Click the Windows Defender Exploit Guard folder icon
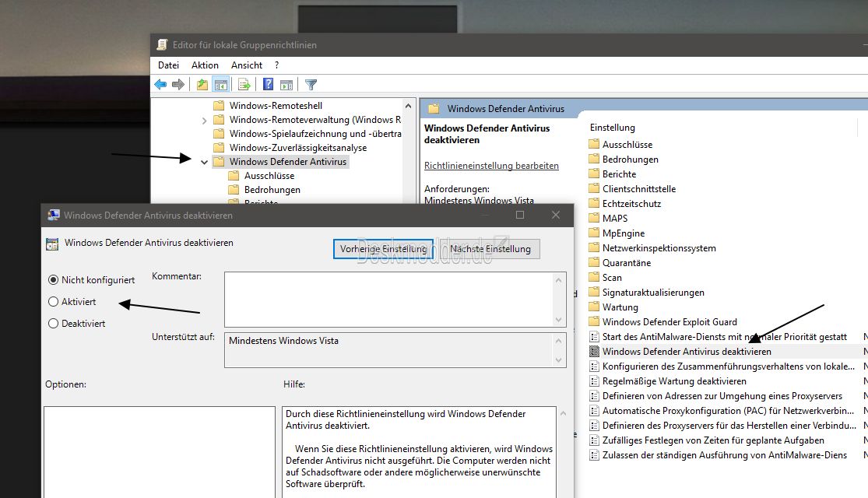Image resolution: width=868 pixels, height=498 pixels. click(594, 321)
